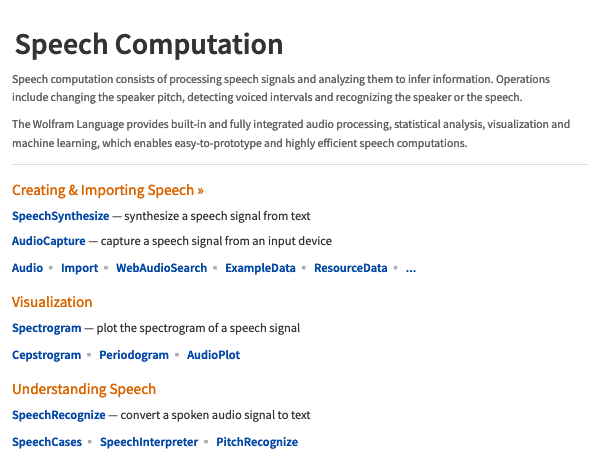Image resolution: width=600 pixels, height=467 pixels.
Task: Go to WebAudioSearch reference
Action: click(161, 268)
